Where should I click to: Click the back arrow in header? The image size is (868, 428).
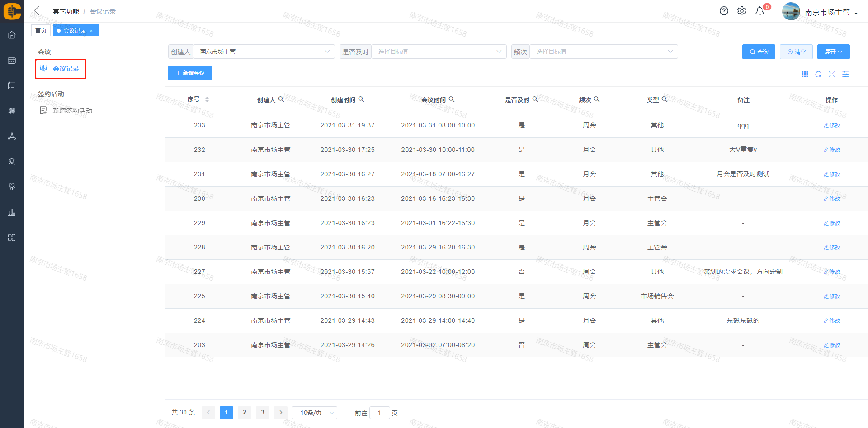[x=37, y=11]
